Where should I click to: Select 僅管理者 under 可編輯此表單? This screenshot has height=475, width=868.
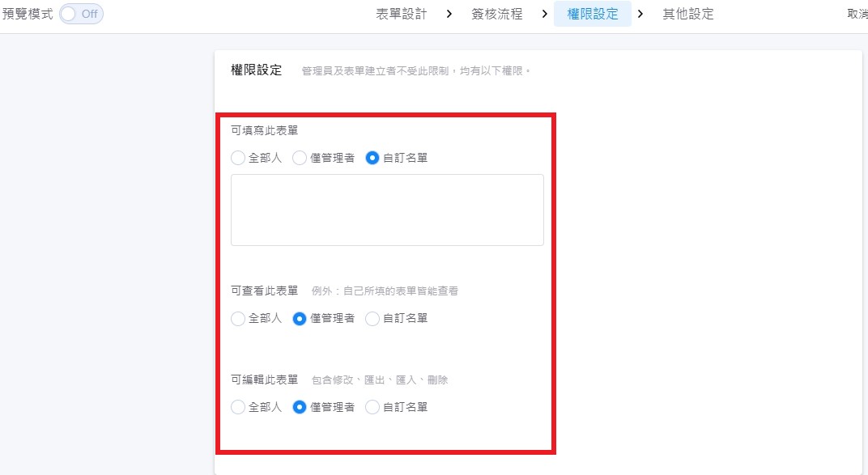300,407
